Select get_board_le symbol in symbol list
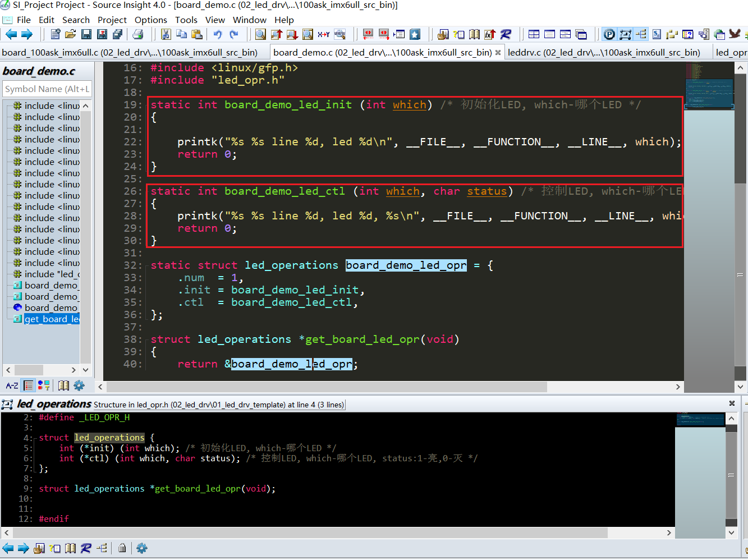748x560 pixels. [x=52, y=319]
